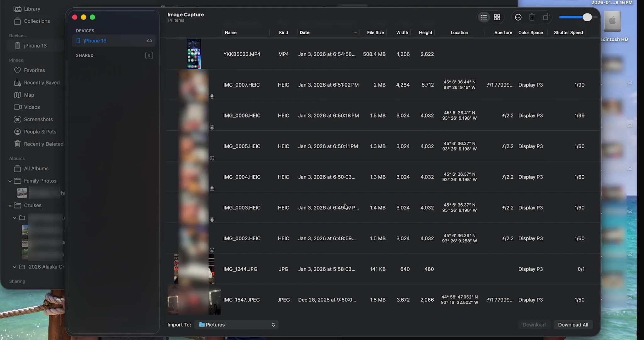
Task: Select file IMG_0005.HEIC
Action: pyautogui.click(x=242, y=146)
